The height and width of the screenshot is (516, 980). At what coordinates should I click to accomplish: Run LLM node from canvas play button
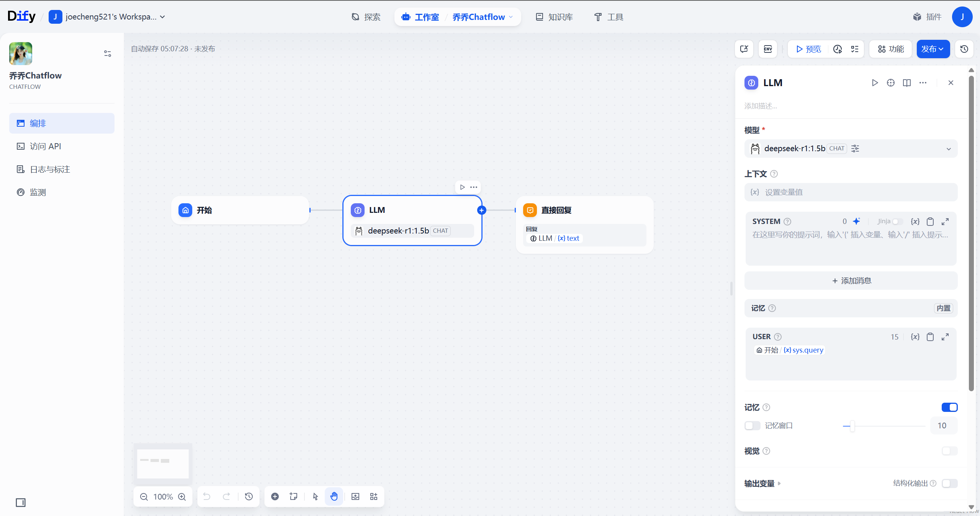[463, 187]
